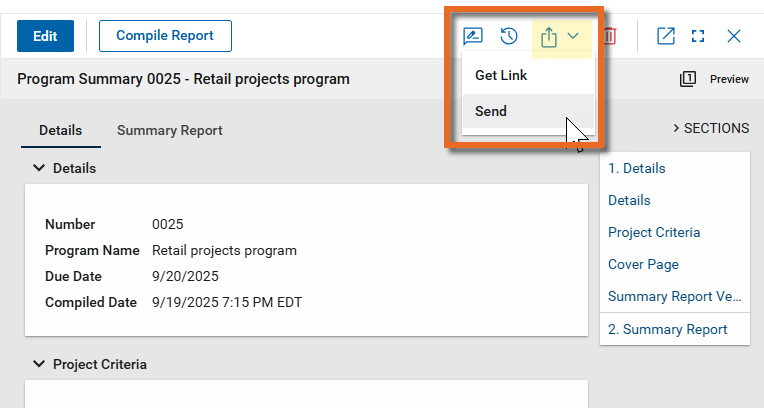Image resolution: width=764 pixels, height=408 pixels.
Task: Click the share/export icon
Action: [548, 37]
